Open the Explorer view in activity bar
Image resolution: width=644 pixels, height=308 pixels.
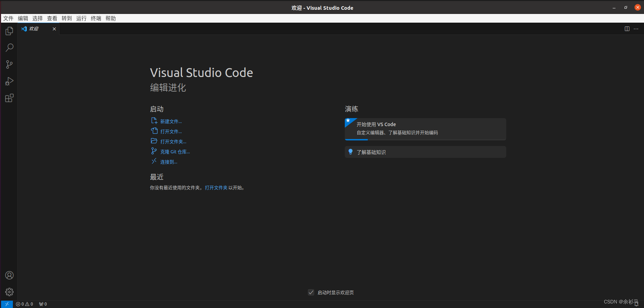tap(9, 31)
